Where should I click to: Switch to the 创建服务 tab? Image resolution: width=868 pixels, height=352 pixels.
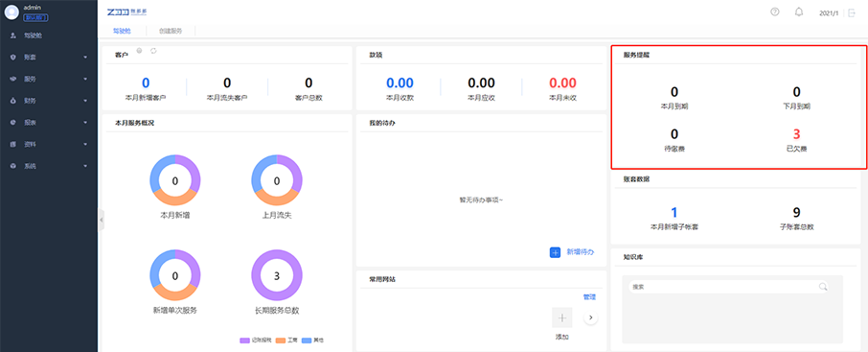[x=170, y=31]
